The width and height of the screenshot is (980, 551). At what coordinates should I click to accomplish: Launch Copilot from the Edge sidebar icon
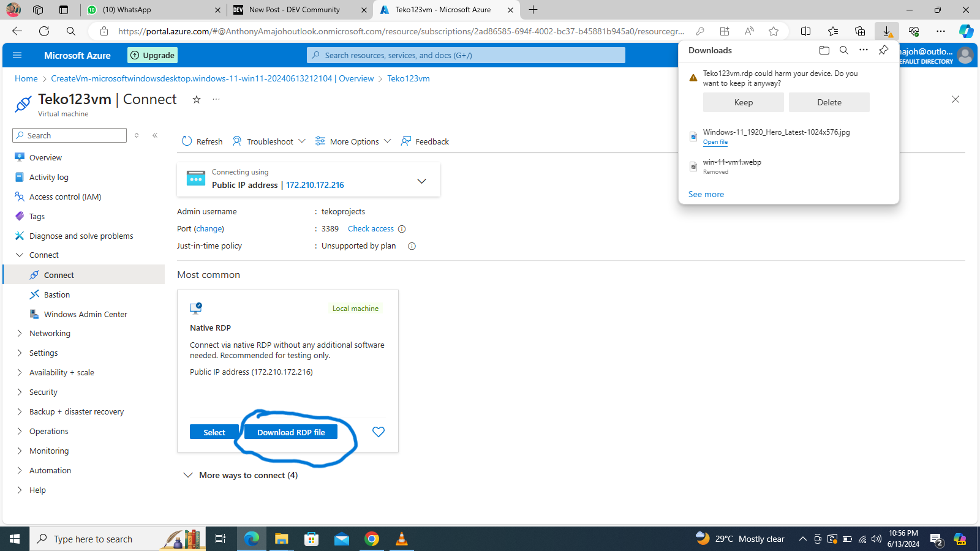pos(967,31)
